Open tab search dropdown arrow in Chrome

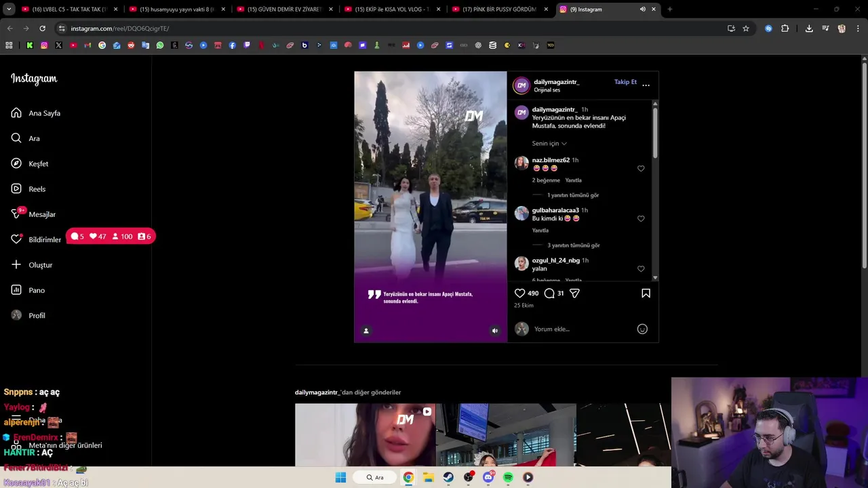pos(9,9)
